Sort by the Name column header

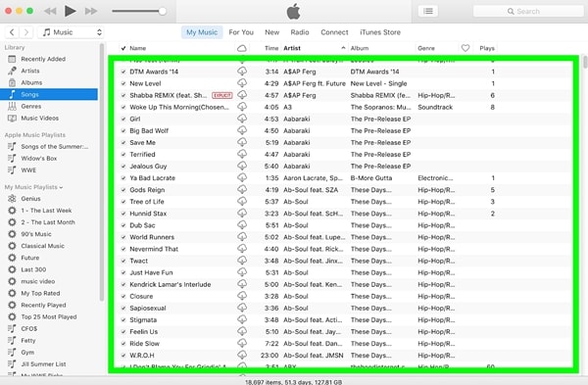click(x=137, y=48)
